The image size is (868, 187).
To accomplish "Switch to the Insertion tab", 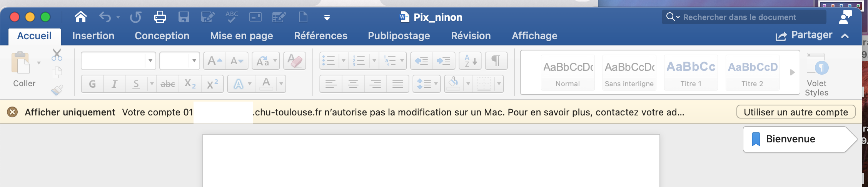I will tap(93, 36).
